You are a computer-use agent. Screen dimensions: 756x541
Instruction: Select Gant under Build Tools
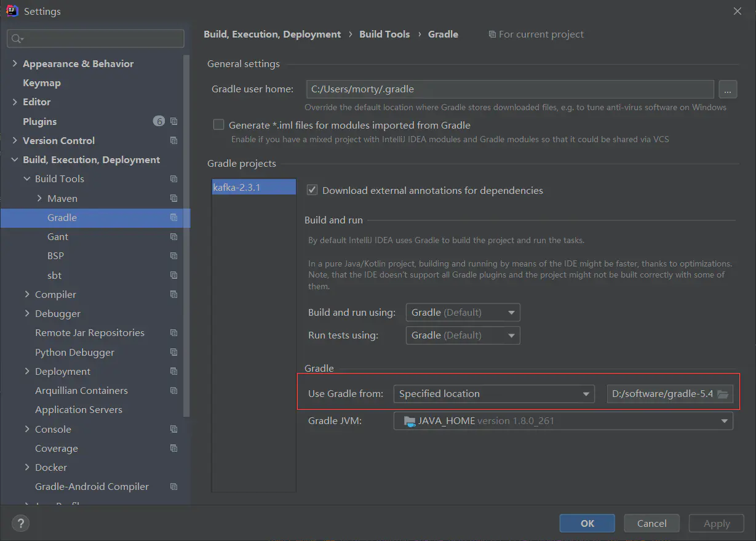(58, 236)
